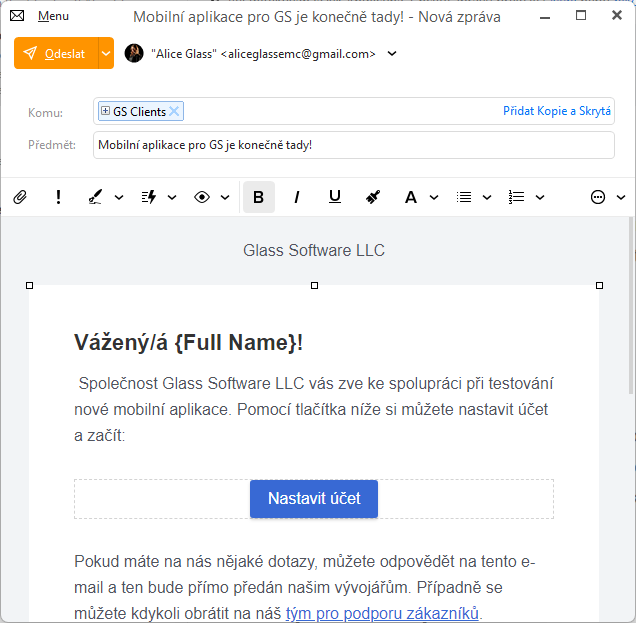Image resolution: width=636 pixels, height=623 pixels.
Task: Click Přidat Kopie a Skrytá link
Action: click(x=556, y=111)
